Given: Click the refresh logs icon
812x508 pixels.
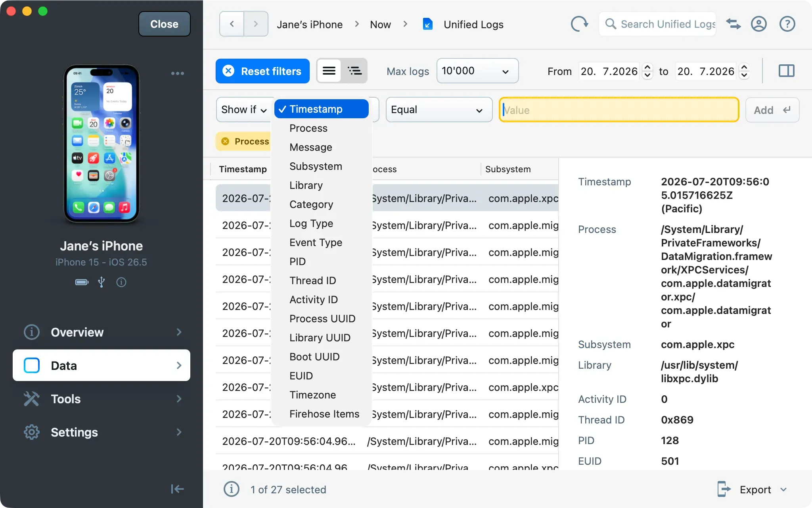Looking at the screenshot, I should coord(579,24).
